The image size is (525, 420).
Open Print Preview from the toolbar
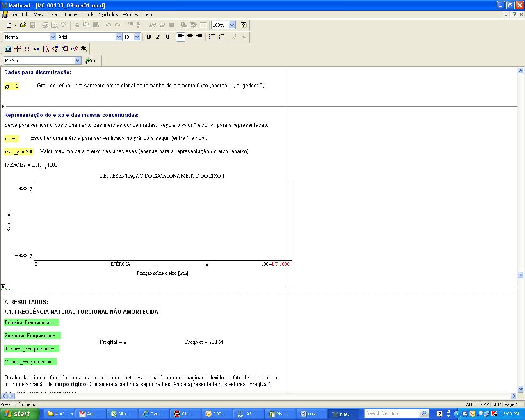tap(54, 25)
